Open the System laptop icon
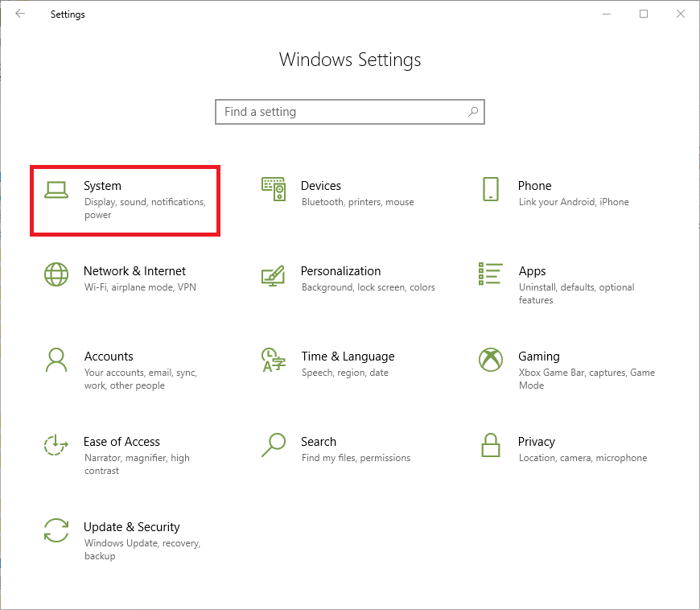This screenshot has width=700, height=610. [56, 189]
